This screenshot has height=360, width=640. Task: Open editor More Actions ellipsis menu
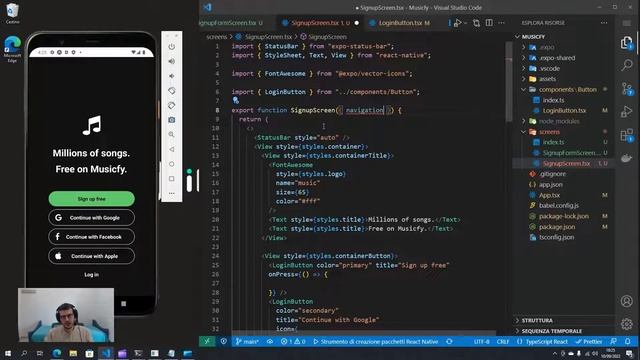[x=502, y=23]
